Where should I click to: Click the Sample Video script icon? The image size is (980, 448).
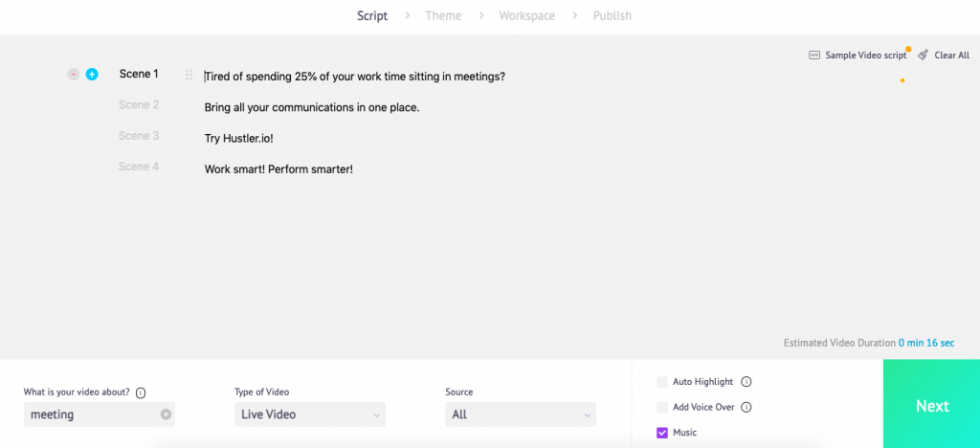pos(814,55)
